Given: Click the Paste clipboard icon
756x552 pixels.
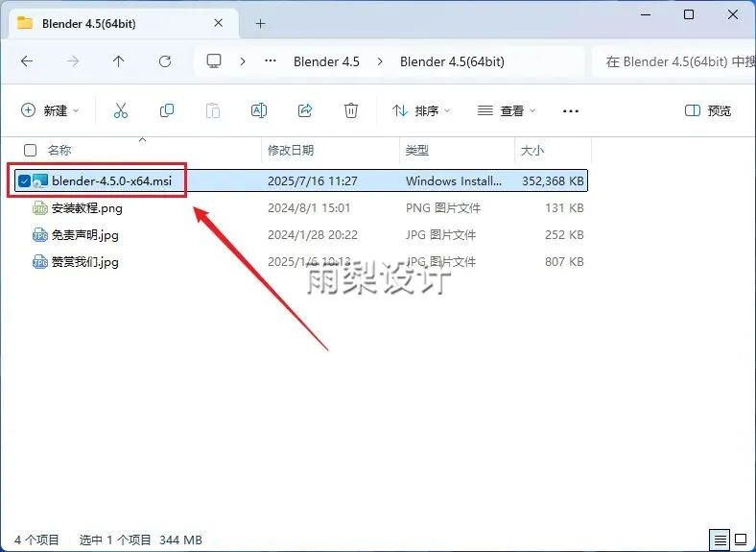Looking at the screenshot, I should point(213,111).
